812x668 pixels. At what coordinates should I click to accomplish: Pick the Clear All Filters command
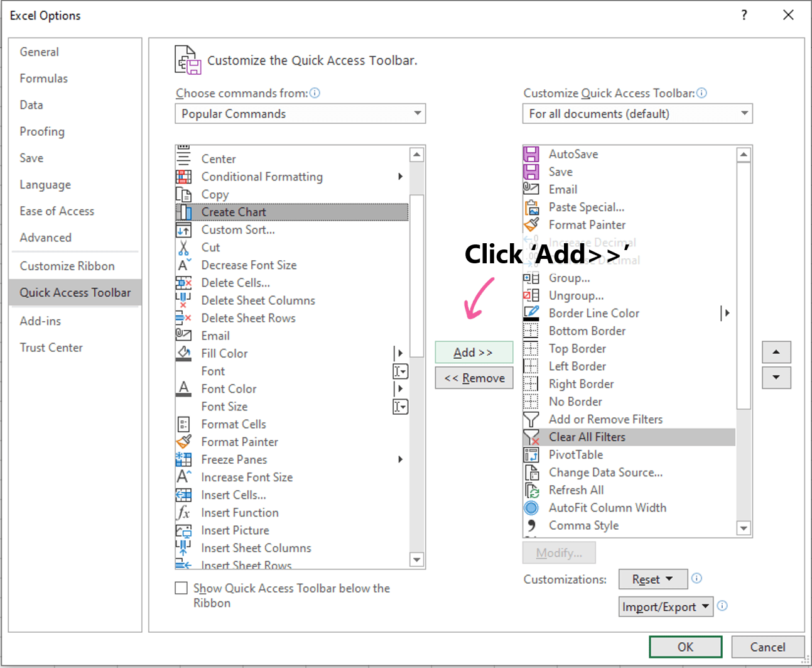coord(587,437)
